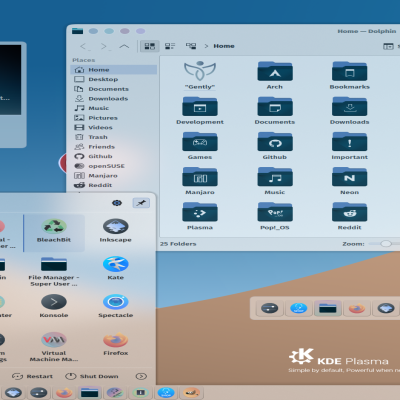Launch Firefox from the app launcher
Viewport: 400px width, 400px height.
[x=116, y=343]
